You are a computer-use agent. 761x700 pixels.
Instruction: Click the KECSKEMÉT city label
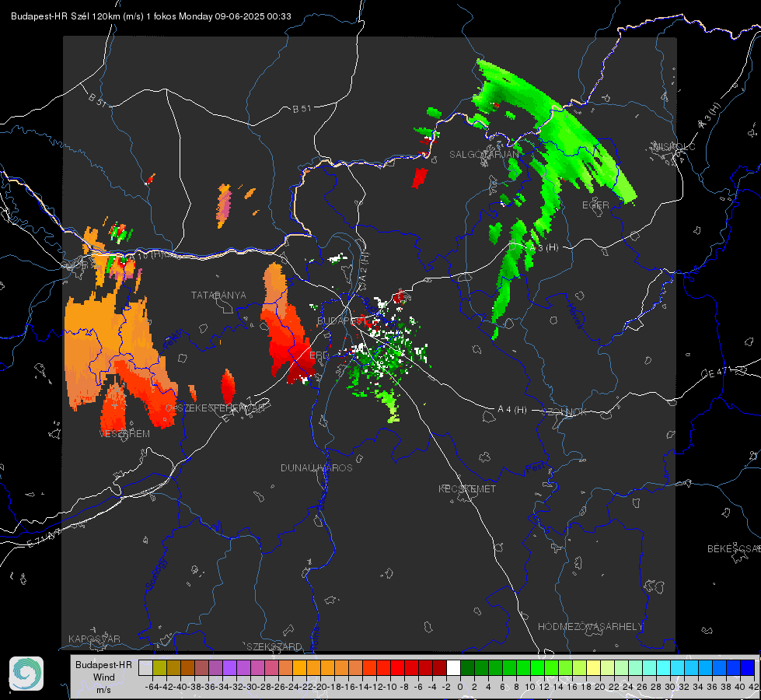point(467,488)
